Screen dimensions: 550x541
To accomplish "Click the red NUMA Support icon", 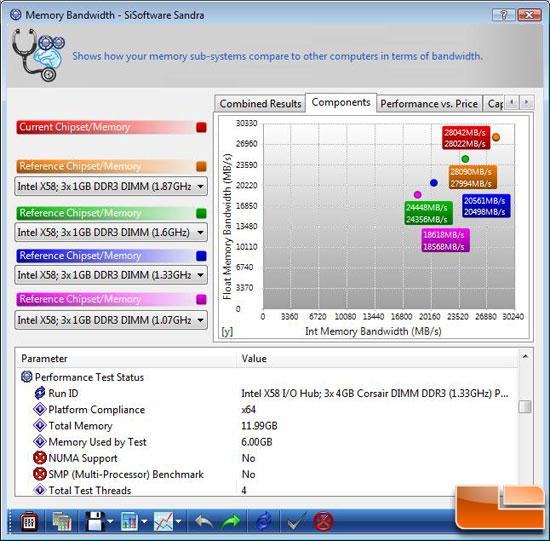I will [40, 458].
